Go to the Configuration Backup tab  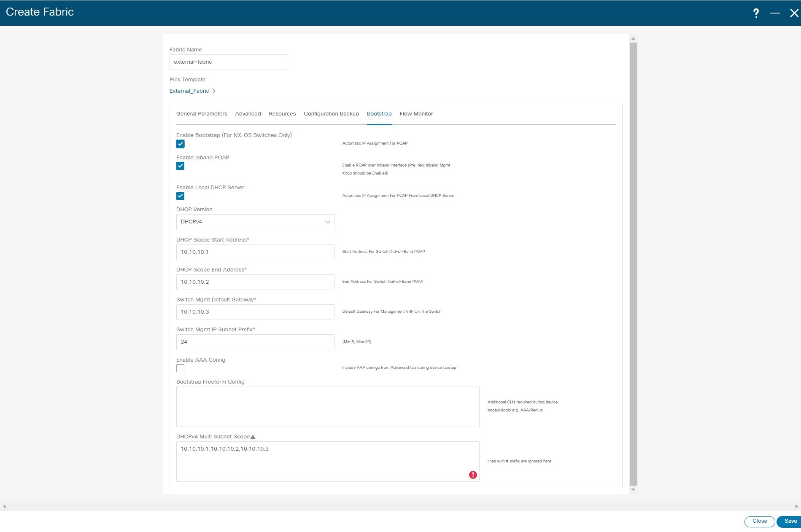coord(331,113)
